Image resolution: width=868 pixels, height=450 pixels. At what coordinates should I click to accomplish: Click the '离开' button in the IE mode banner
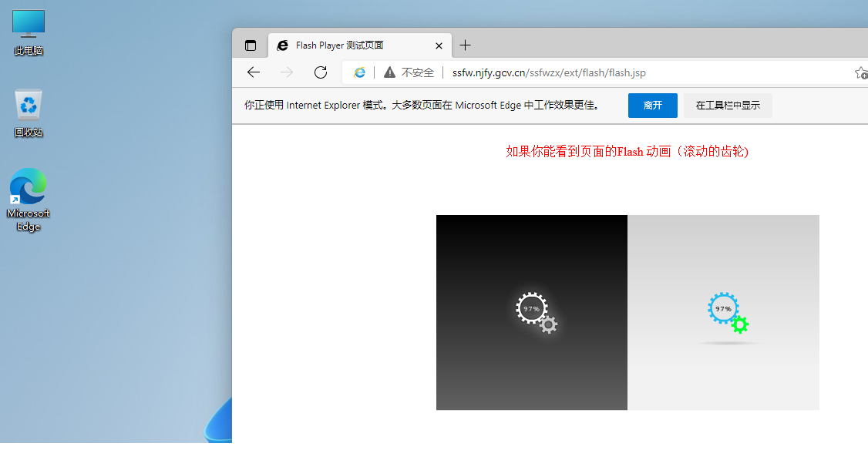[652, 105]
